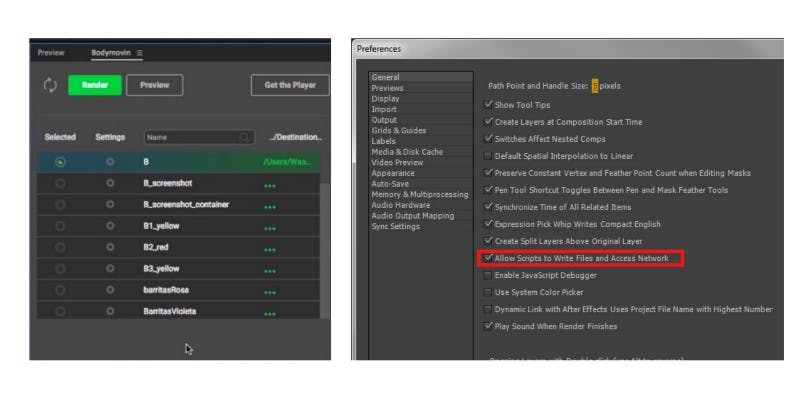Select B2_red composition radio
This screenshot has height=398, width=800.
60,247
